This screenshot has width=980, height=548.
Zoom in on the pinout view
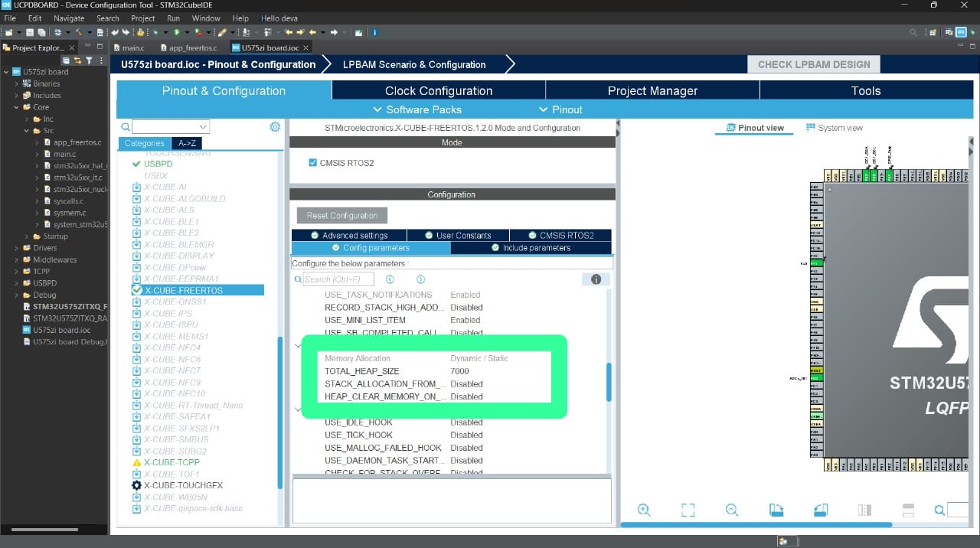pyautogui.click(x=644, y=510)
